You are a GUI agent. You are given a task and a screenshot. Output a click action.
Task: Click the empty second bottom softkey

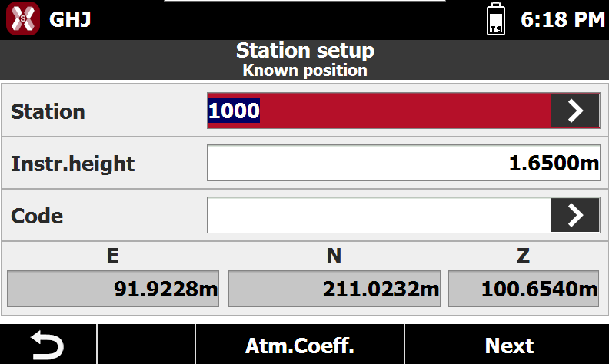[146, 345]
